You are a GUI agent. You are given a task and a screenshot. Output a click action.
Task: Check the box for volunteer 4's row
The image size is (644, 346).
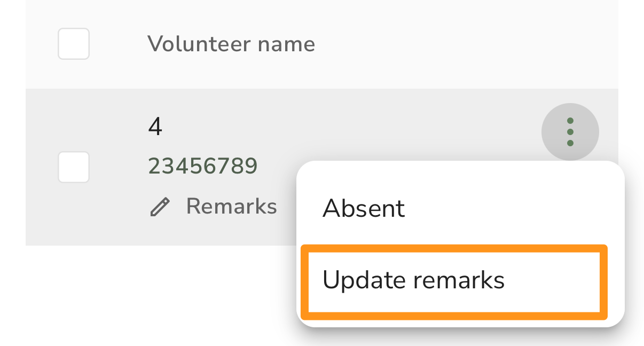tap(74, 167)
